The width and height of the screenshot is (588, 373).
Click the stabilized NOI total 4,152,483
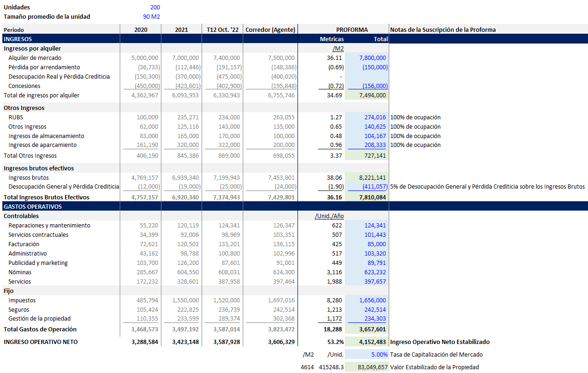(x=372, y=342)
